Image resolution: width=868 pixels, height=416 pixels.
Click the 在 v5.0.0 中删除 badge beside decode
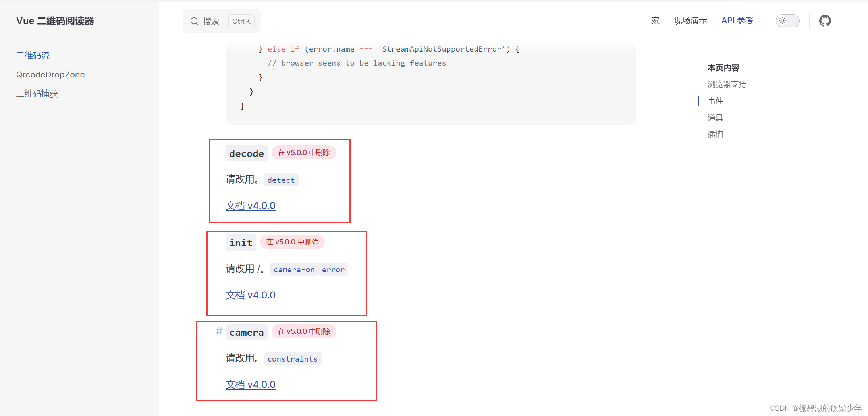tap(304, 153)
